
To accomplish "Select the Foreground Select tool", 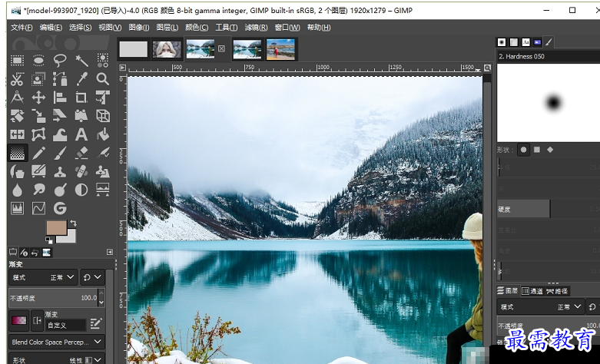I will point(38,79).
